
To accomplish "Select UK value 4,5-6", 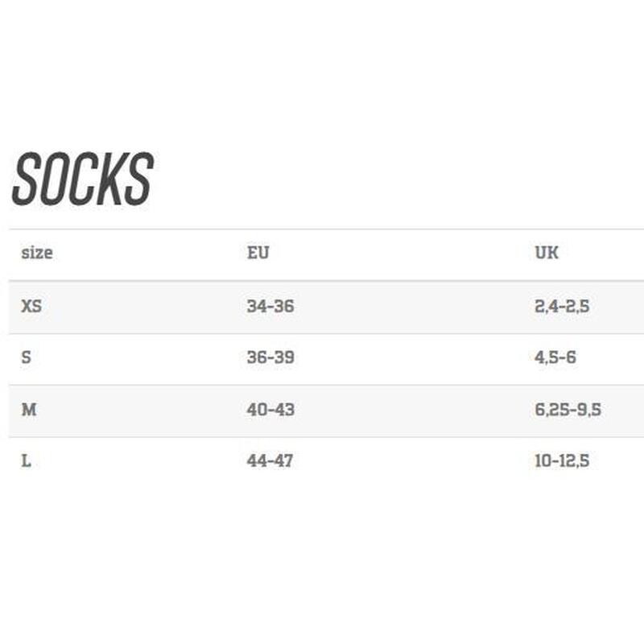I will click(x=555, y=357).
